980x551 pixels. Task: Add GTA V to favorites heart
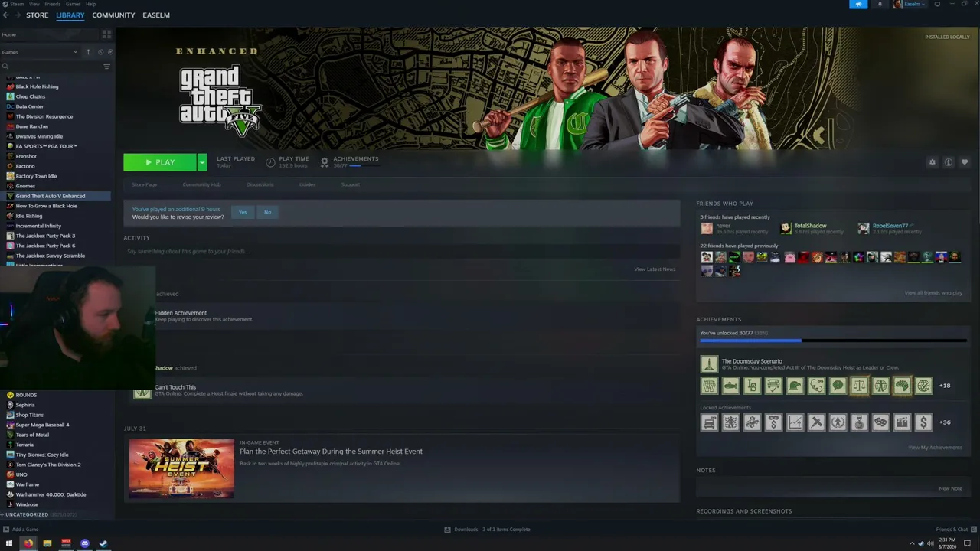pyautogui.click(x=964, y=162)
